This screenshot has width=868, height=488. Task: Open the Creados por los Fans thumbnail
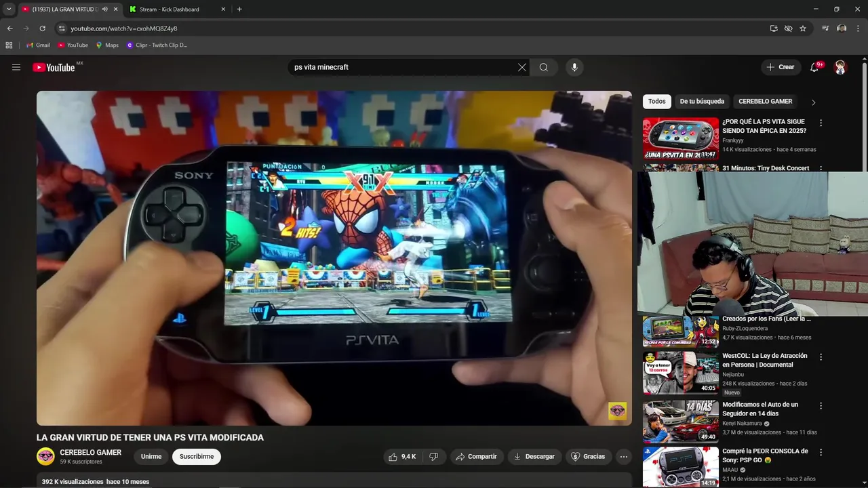[681, 331]
